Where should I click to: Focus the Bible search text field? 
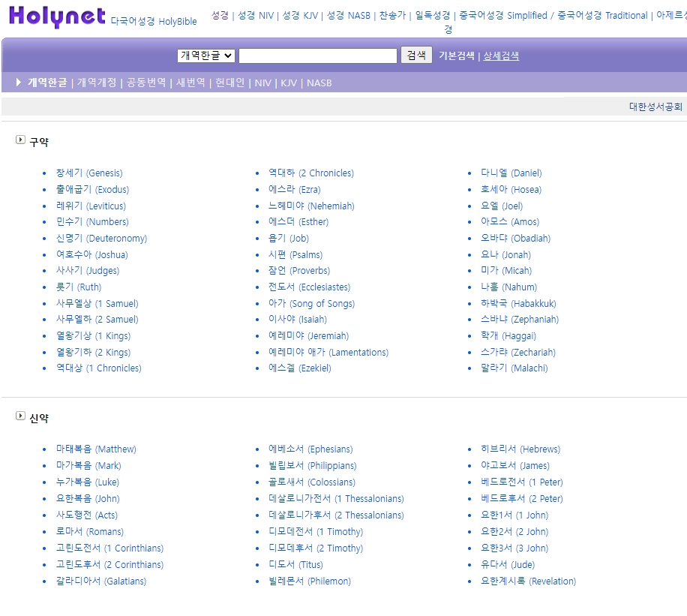[318, 56]
